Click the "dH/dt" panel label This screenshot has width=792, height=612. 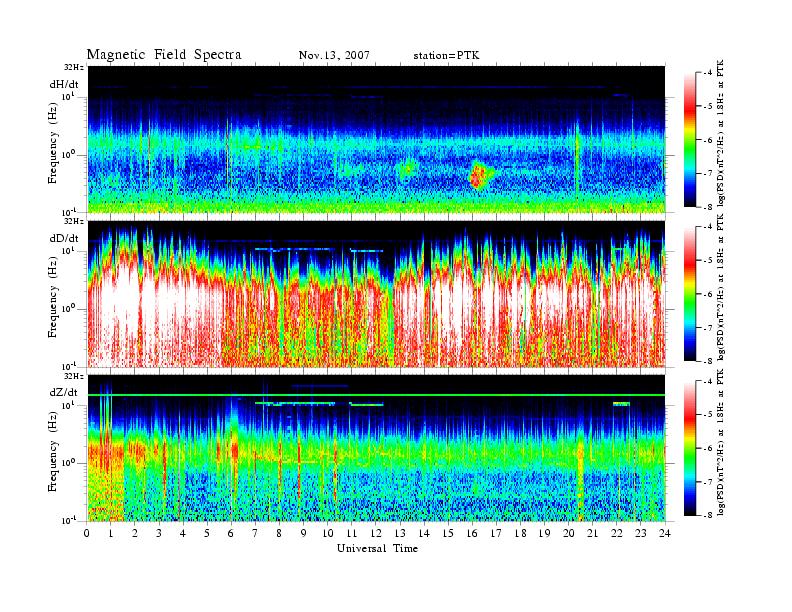64,84
